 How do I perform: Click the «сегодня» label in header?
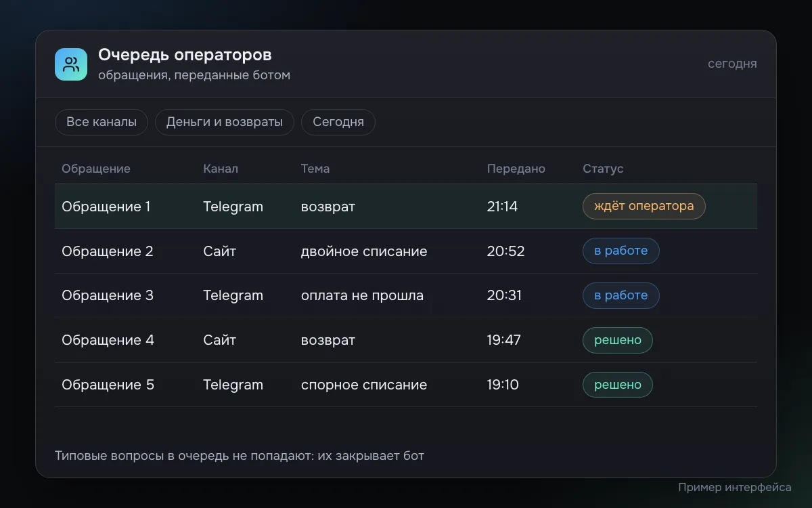[x=732, y=64]
